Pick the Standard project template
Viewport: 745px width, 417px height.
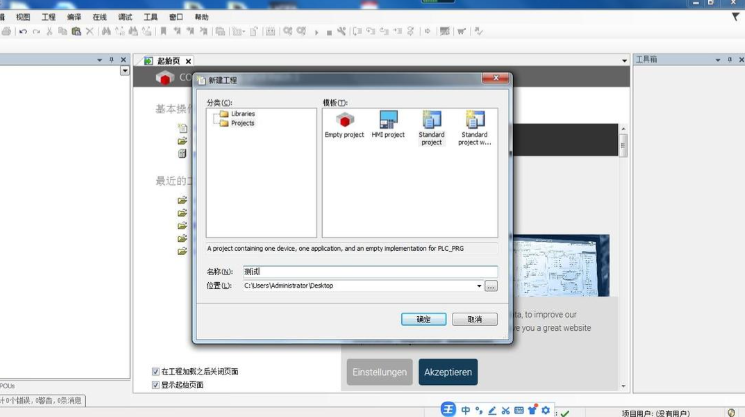click(431, 127)
